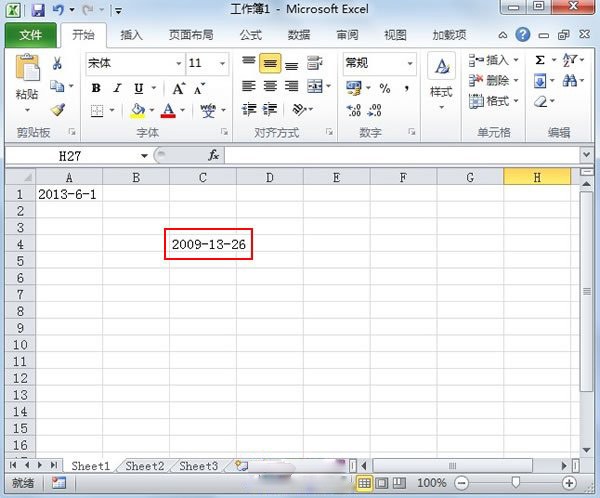This screenshot has width=600, height=498.
Task: Click the Format Painter brush icon
Action: tap(58, 110)
